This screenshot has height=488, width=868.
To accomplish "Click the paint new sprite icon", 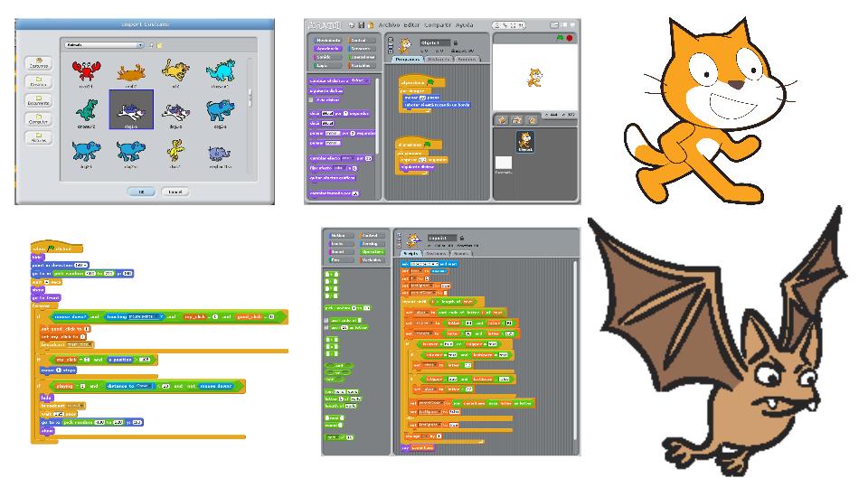I will tap(502, 120).
